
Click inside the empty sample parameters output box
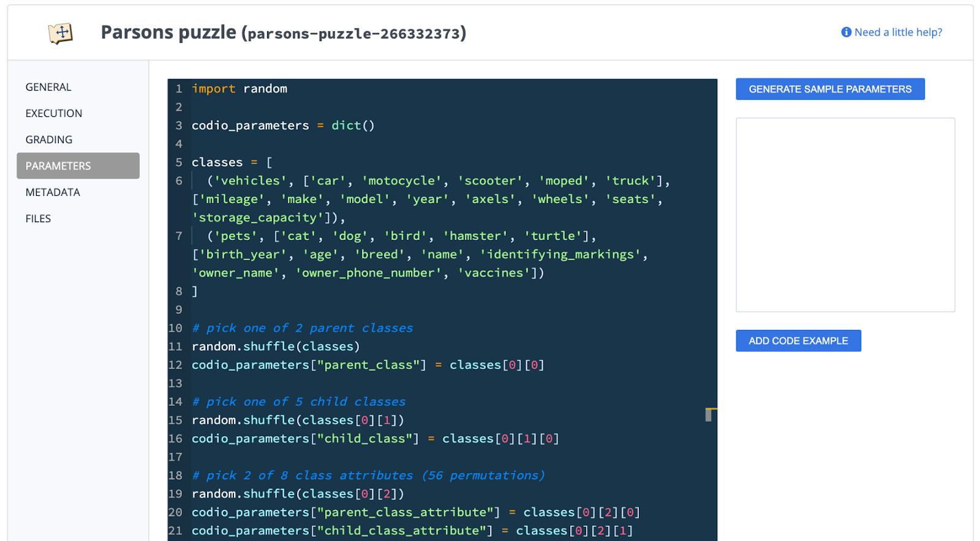click(x=845, y=215)
